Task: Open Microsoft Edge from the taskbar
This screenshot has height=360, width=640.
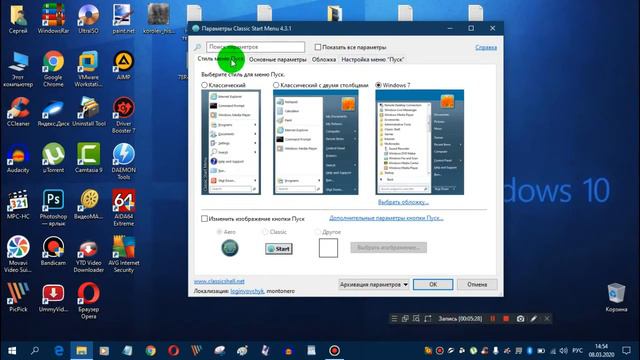Action: (59, 351)
